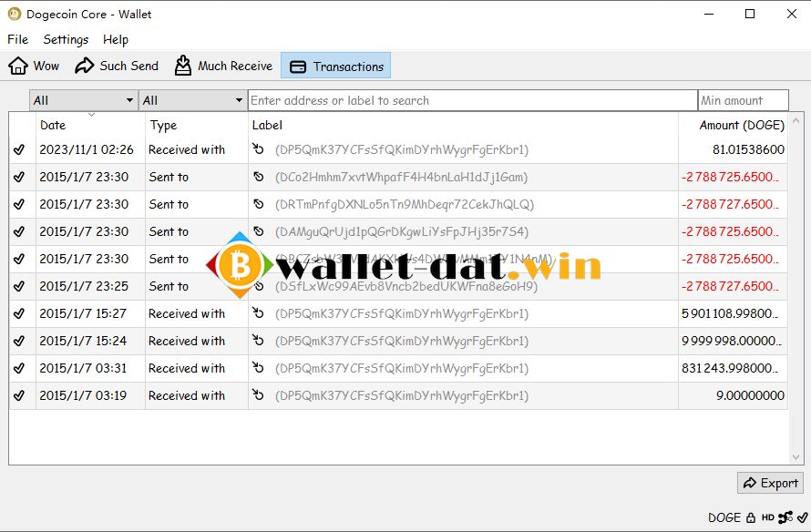
Task: Click confirmed checkmark of 2015/1/7 15:24 row
Action: [x=19, y=341]
